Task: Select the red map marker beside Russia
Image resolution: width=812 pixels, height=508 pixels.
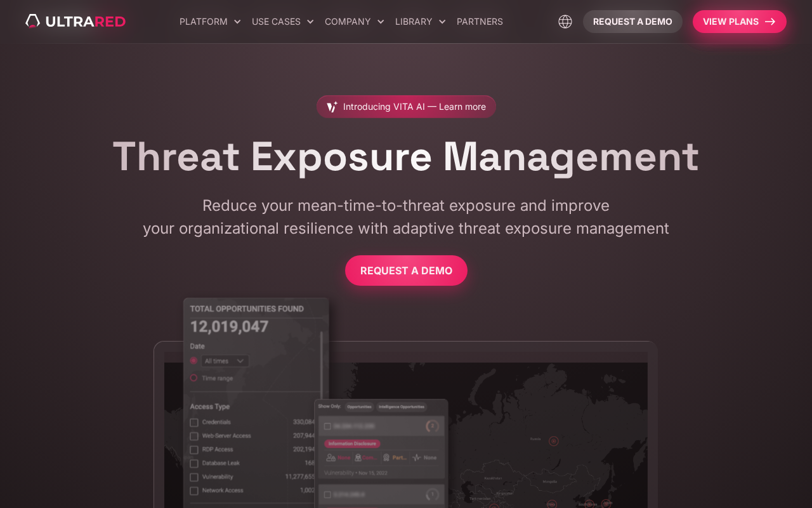Action: tap(553, 441)
